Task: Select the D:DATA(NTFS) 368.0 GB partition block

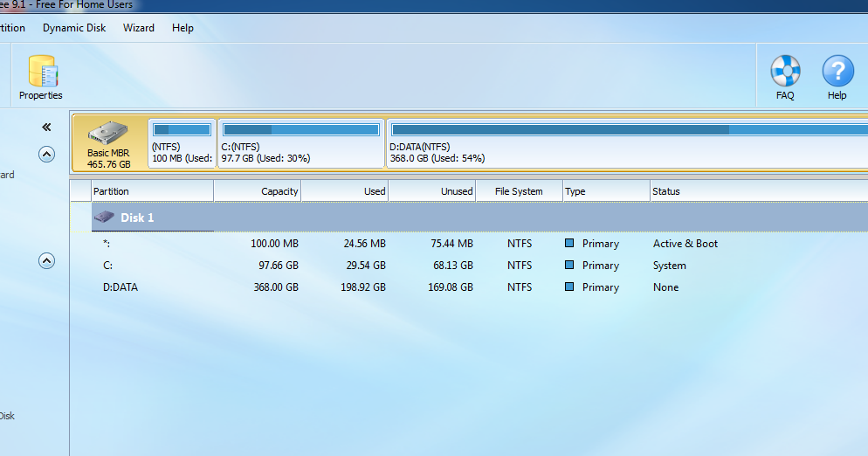Action: [x=627, y=143]
